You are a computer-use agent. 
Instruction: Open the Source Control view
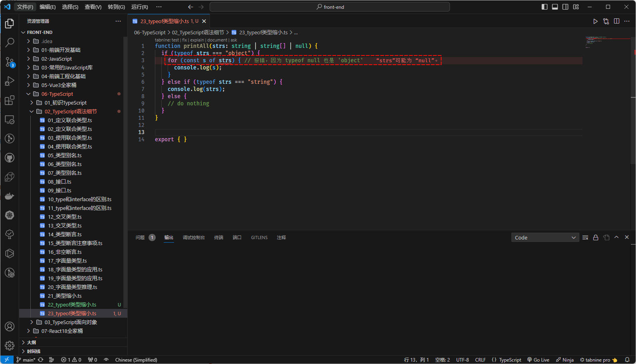click(x=10, y=62)
